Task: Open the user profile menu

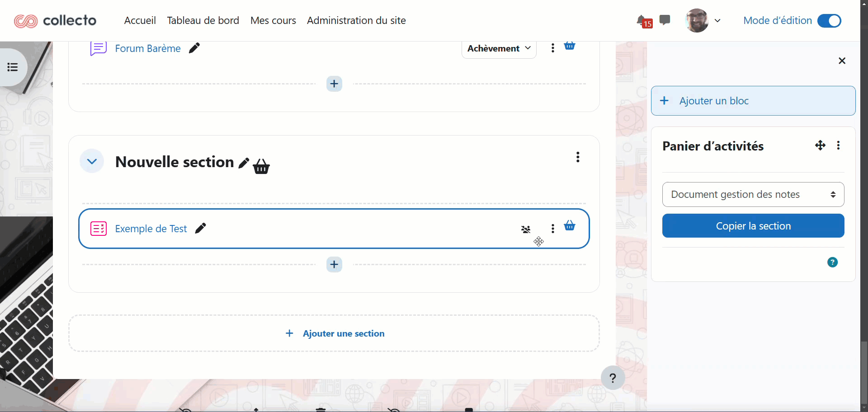Action: [703, 20]
